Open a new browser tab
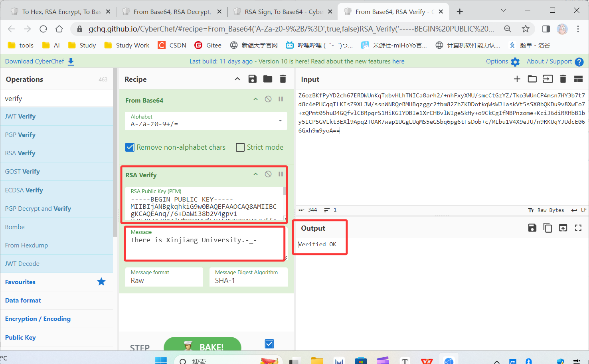Screen dimensions: 589x364 tap(460, 12)
